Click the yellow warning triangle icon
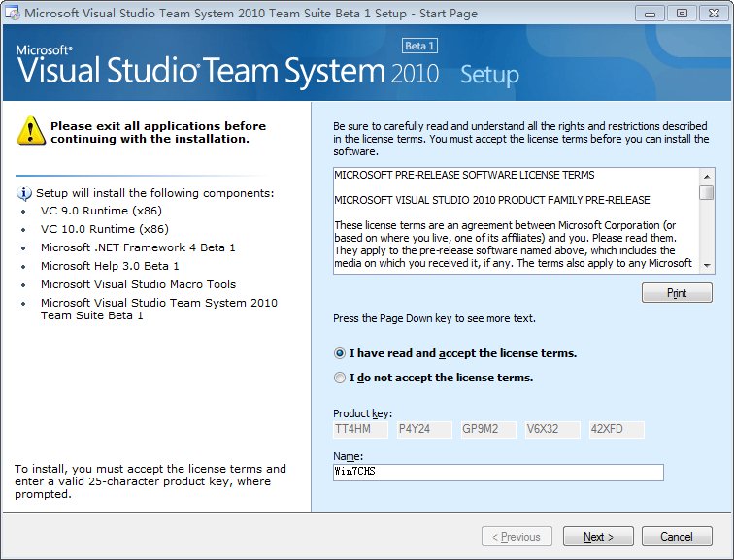This screenshot has width=734, height=560. (x=31, y=131)
